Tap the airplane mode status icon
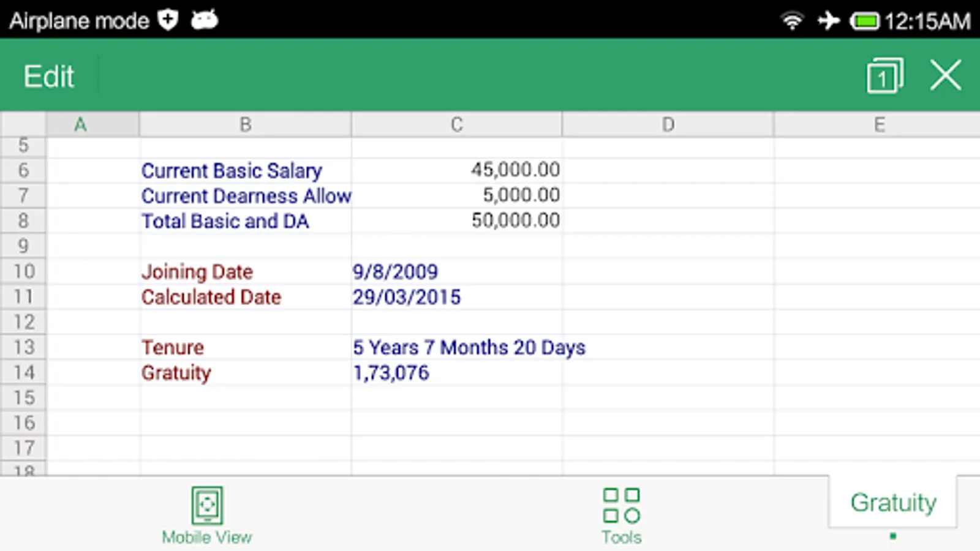Viewport: 980px width, 551px height. pos(828,21)
